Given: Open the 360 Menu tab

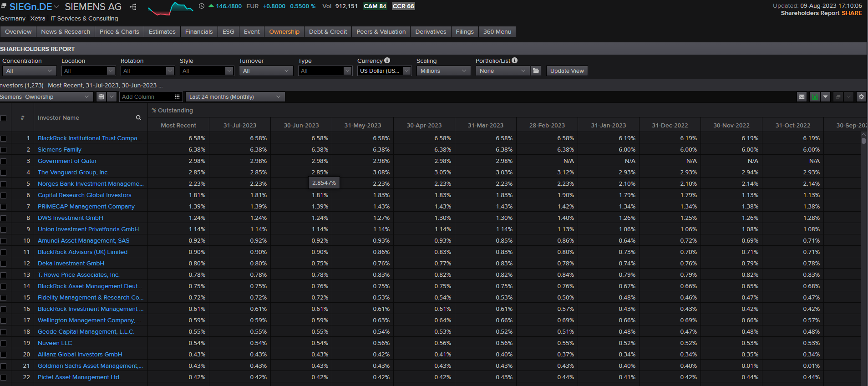Looking at the screenshot, I should click(497, 31).
